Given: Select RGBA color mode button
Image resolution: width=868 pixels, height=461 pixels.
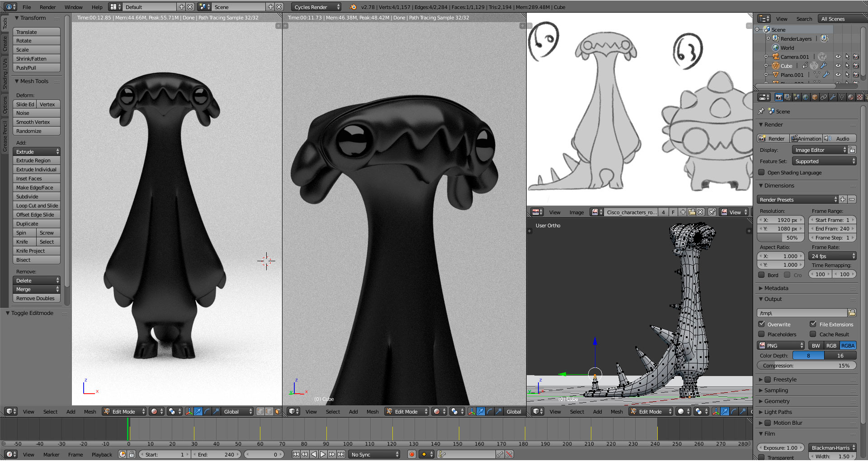Looking at the screenshot, I should [x=848, y=345].
